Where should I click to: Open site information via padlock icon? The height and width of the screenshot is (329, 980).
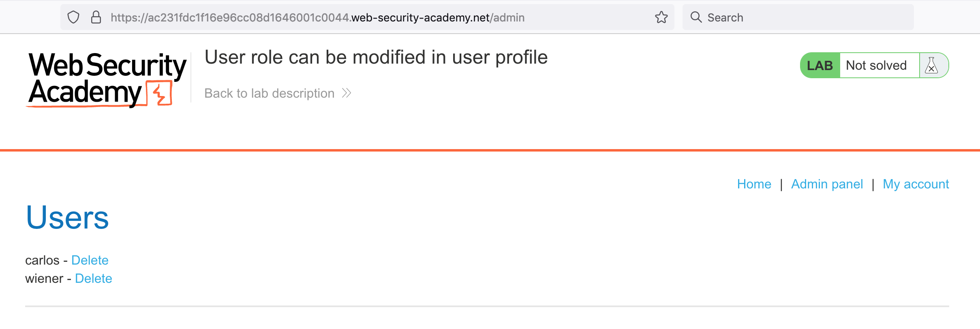(96, 17)
